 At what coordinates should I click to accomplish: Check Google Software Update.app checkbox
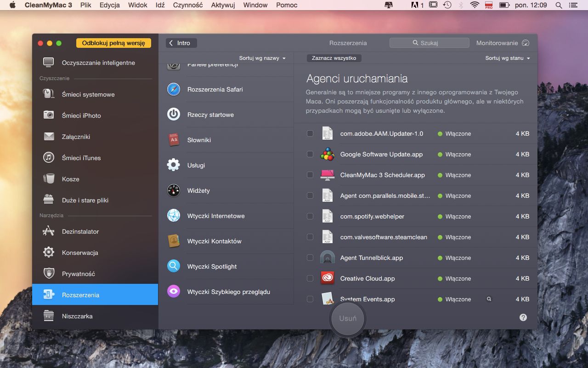point(310,154)
